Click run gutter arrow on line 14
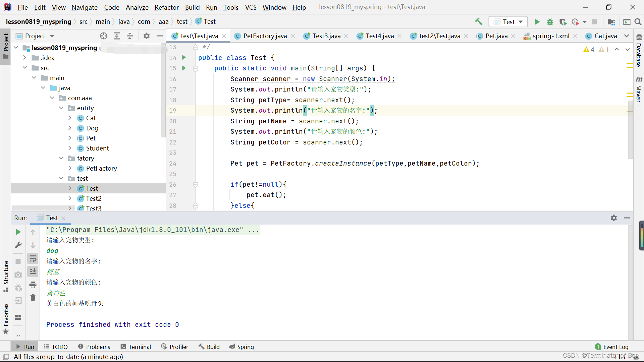Image resolution: width=644 pixels, height=362 pixels. point(184,58)
